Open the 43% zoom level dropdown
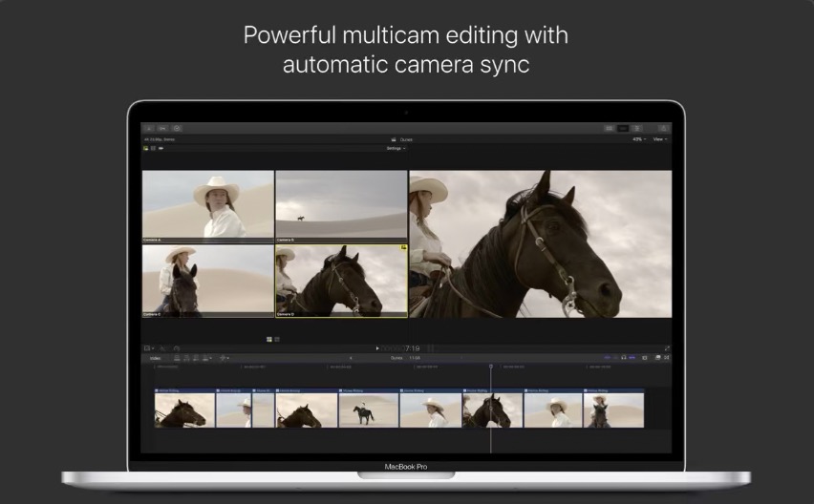This screenshot has height=504, width=814. pyautogui.click(x=638, y=139)
